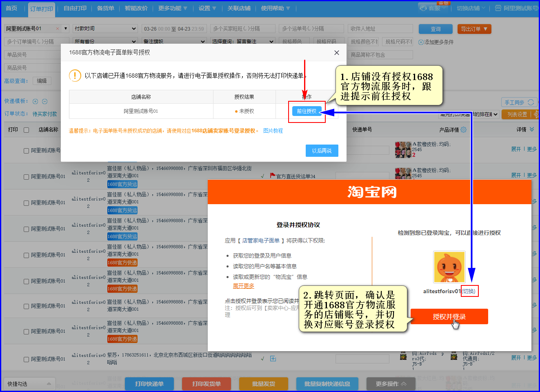Expand the 使用帮助 menu
This screenshot has height=392, width=540.
pos(276,8)
